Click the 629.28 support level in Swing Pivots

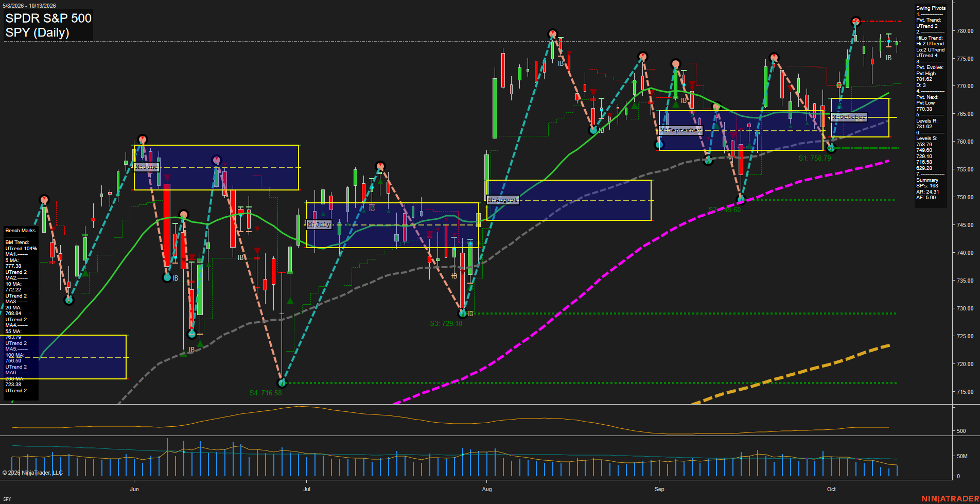924,168
